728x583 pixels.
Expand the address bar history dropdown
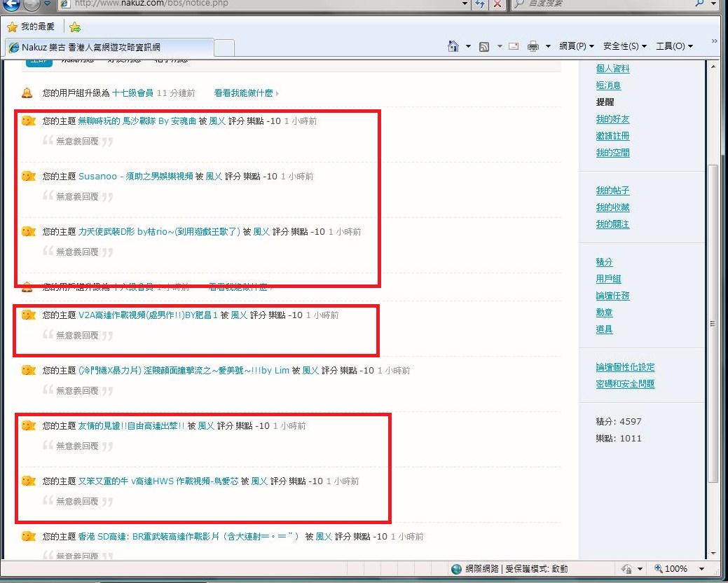pos(465,4)
